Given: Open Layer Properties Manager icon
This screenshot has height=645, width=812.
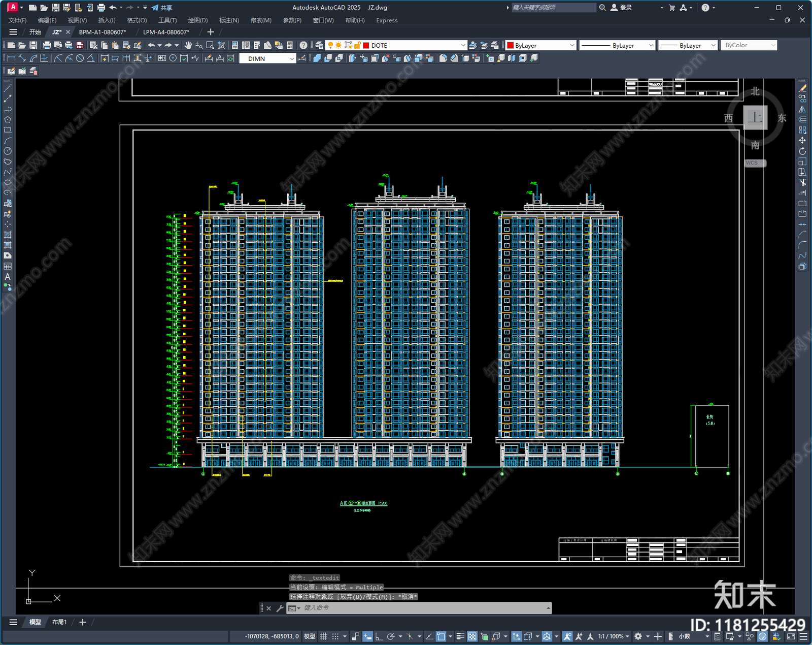Looking at the screenshot, I should pyautogui.click(x=319, y=45).
